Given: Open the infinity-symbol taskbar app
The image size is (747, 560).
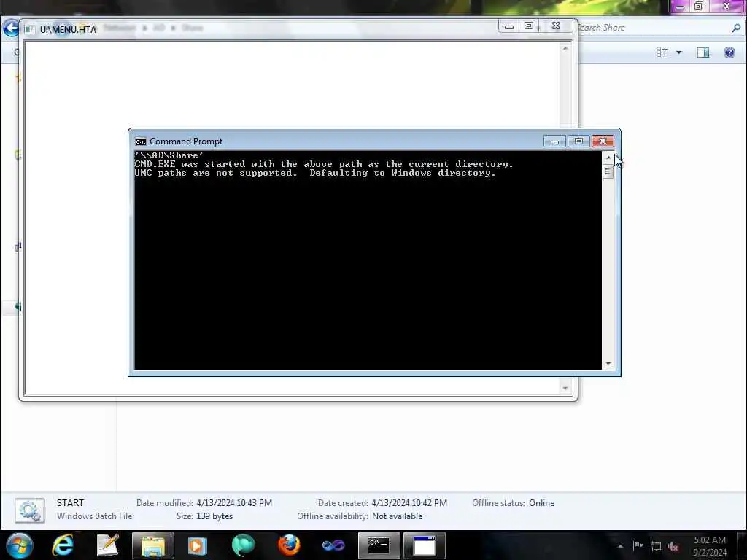Looking at the screenshot, I should tap(333, 545).
